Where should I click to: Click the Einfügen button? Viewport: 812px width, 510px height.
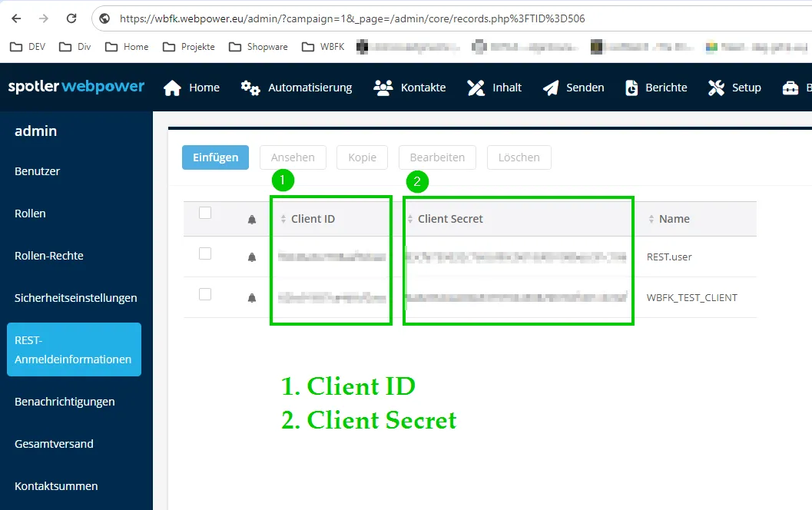point(215,157)
